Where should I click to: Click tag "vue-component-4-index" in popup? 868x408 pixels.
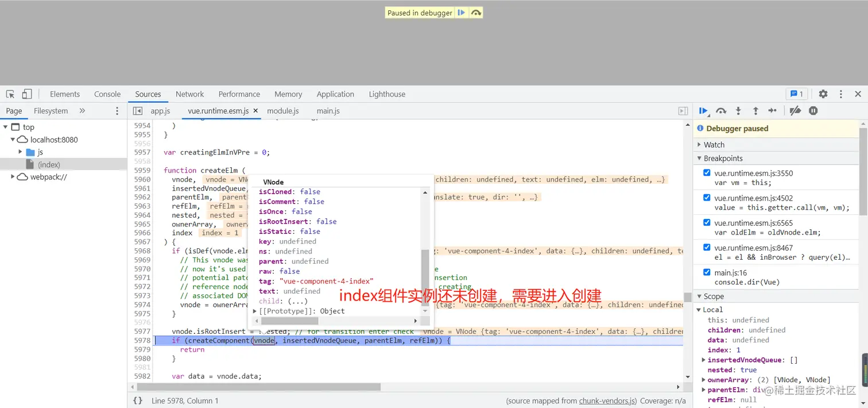click(316, 281)
